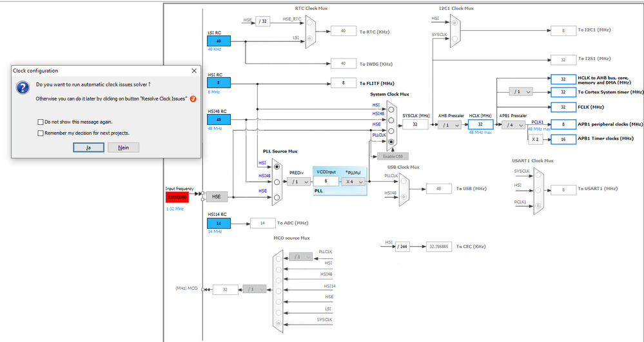Open the PREDiv /1 dropdown
Viewport: 644px width, 342px height.
pos(298,182)
